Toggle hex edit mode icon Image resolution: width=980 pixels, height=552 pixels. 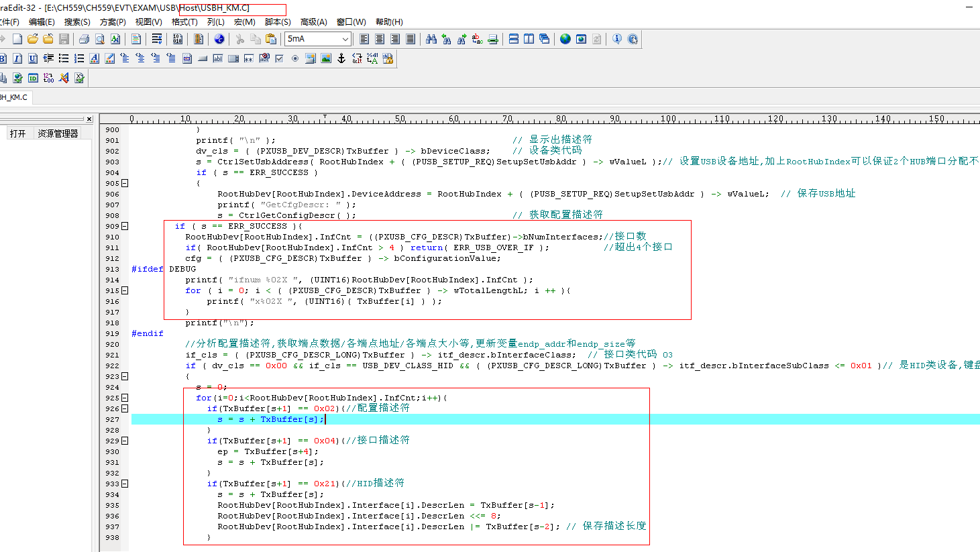coord(178,39)
